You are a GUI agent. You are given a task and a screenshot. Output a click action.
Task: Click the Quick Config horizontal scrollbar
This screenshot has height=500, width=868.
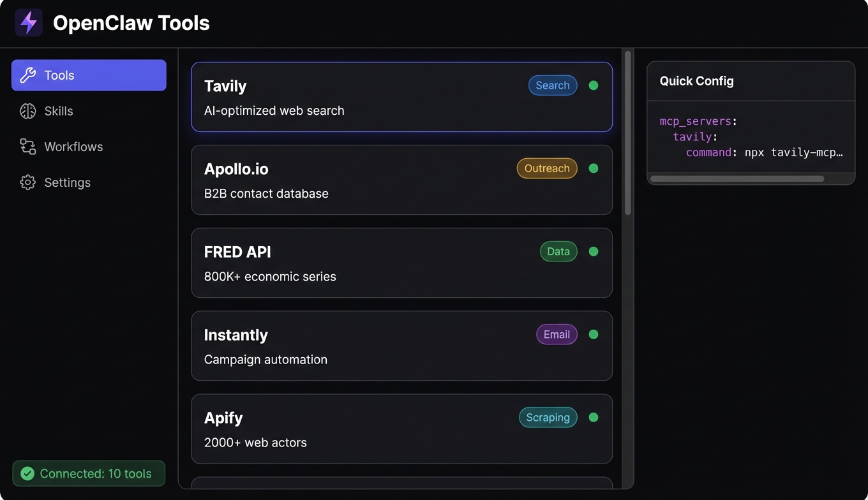pos(737,179)
